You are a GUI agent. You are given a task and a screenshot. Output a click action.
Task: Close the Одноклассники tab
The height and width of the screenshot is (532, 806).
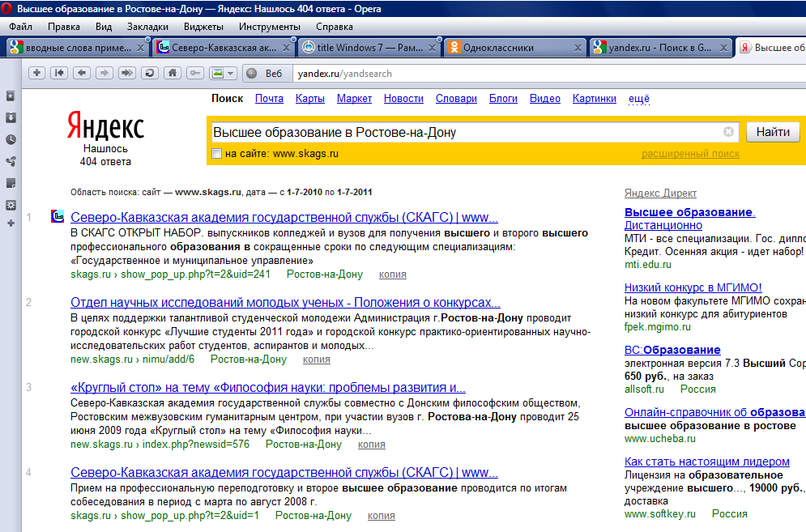[578, 48]
